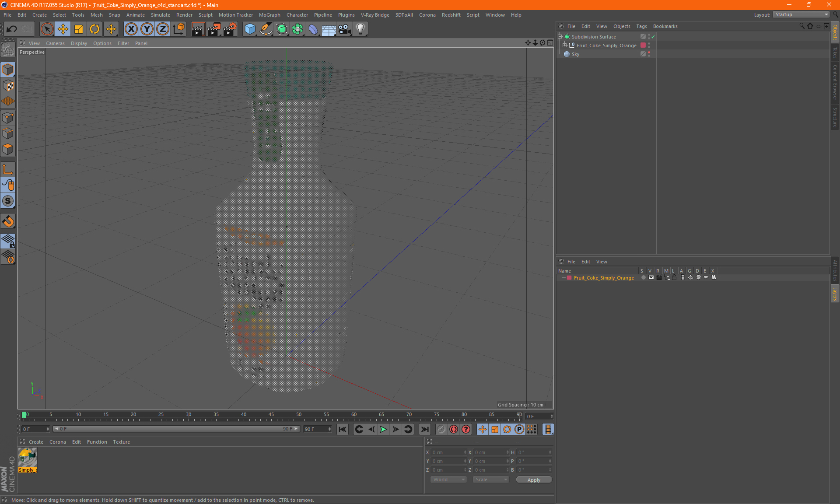
Task: Open Edit Render Settings icon
Action: coord(230,29)
